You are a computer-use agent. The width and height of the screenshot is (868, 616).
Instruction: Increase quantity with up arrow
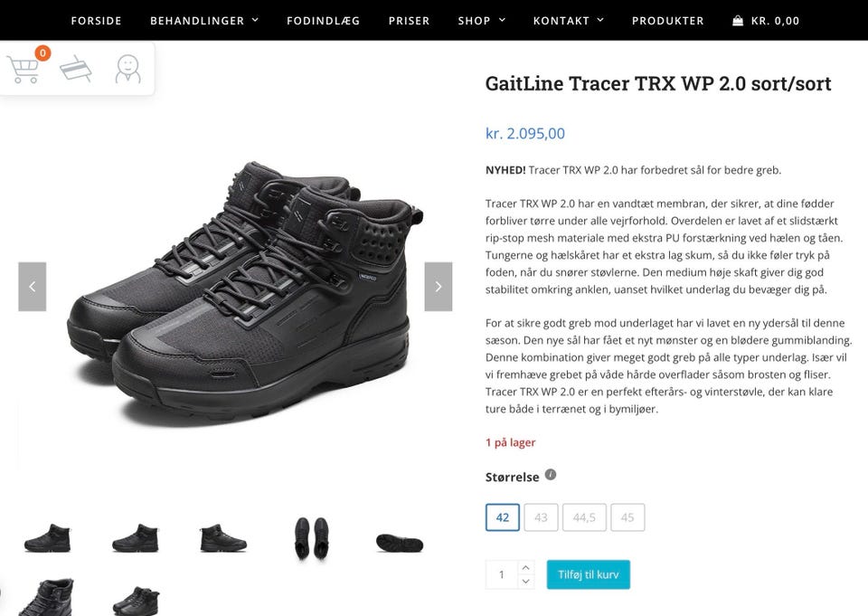(526, 568)
